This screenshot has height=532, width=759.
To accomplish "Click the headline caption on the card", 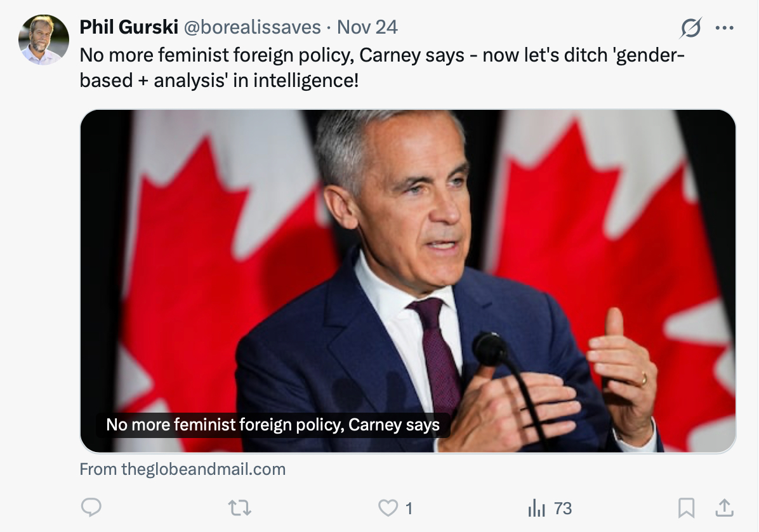I will point(273,424).
